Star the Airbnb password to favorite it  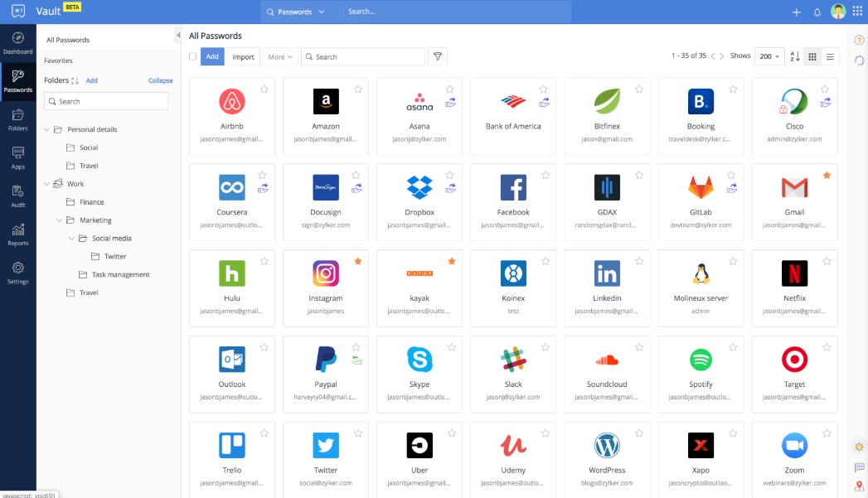click(x=264, y=89)
